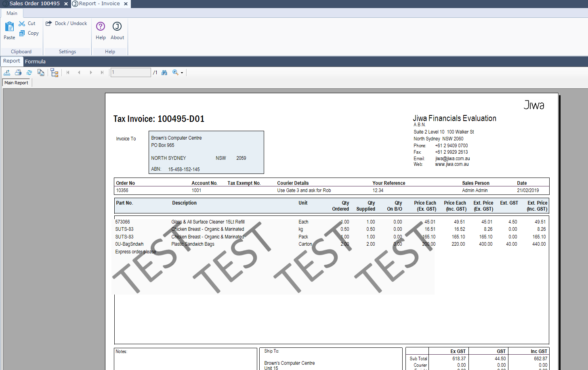Screen dimensions: 588x370
Task: Refresh the report with the refresh icon
Action: (29, 73)
